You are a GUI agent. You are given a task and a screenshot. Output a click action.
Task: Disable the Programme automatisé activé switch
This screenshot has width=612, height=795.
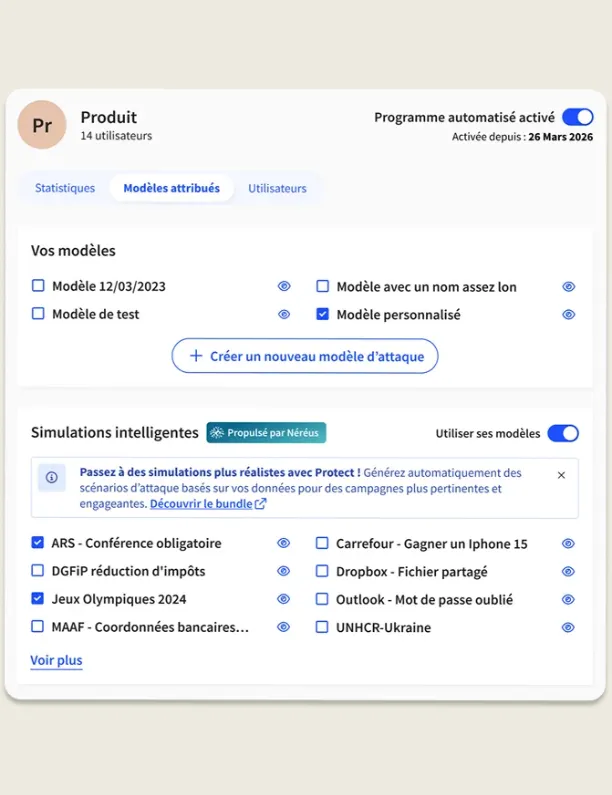[578, 117]
